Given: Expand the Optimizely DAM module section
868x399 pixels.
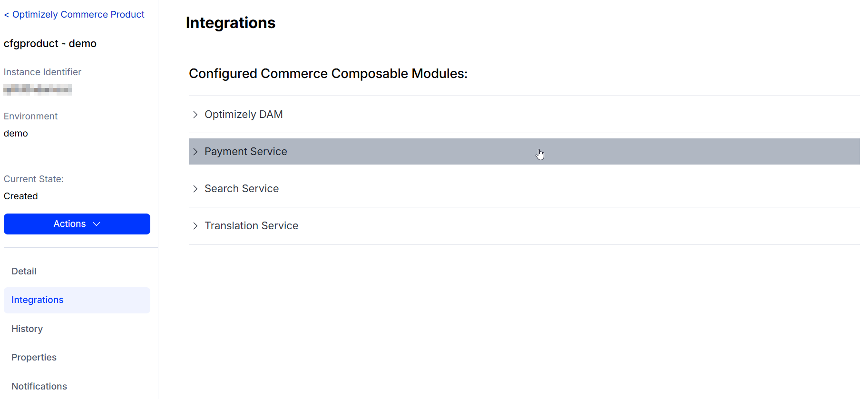Looking at the screenshot, I should pyautogui.click(x=244, y=114).
